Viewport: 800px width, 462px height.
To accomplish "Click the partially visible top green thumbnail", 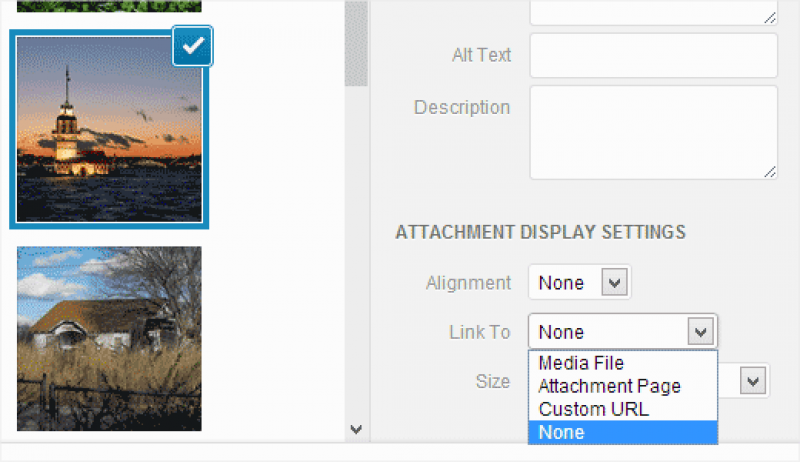I will point(109,5).
